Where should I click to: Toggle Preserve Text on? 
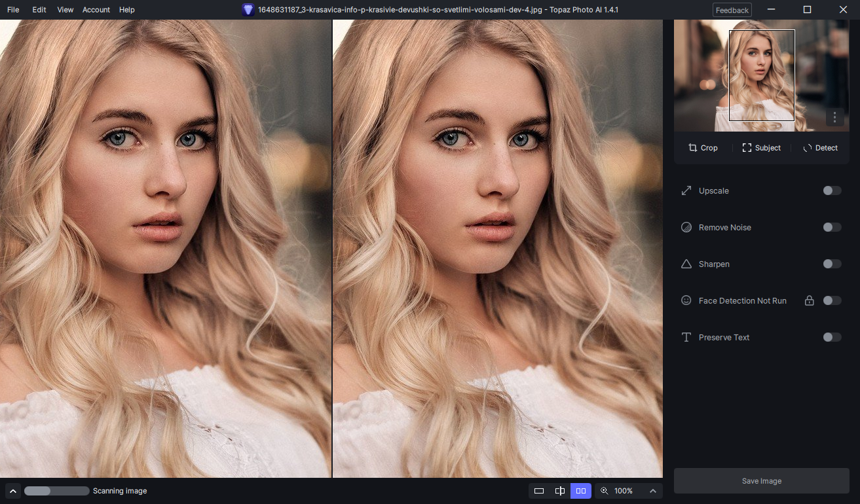pyautogui.click(x=832, y=337)
